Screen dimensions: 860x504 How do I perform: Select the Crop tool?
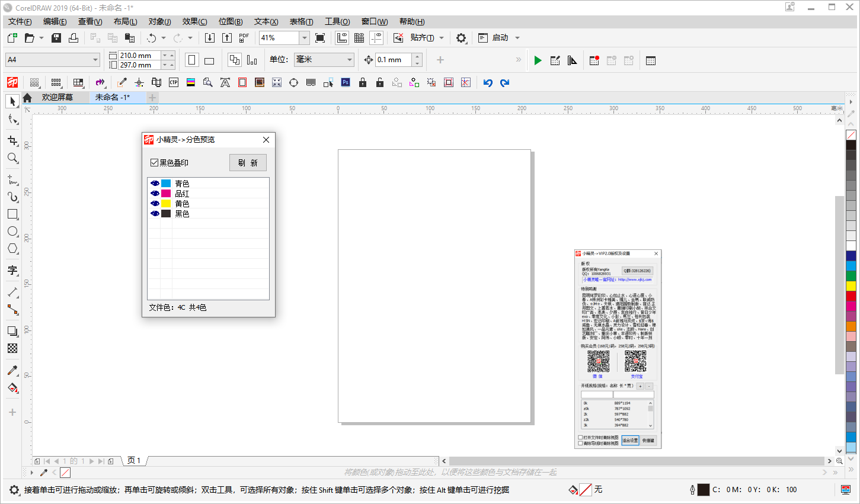[x=12, y=140]
